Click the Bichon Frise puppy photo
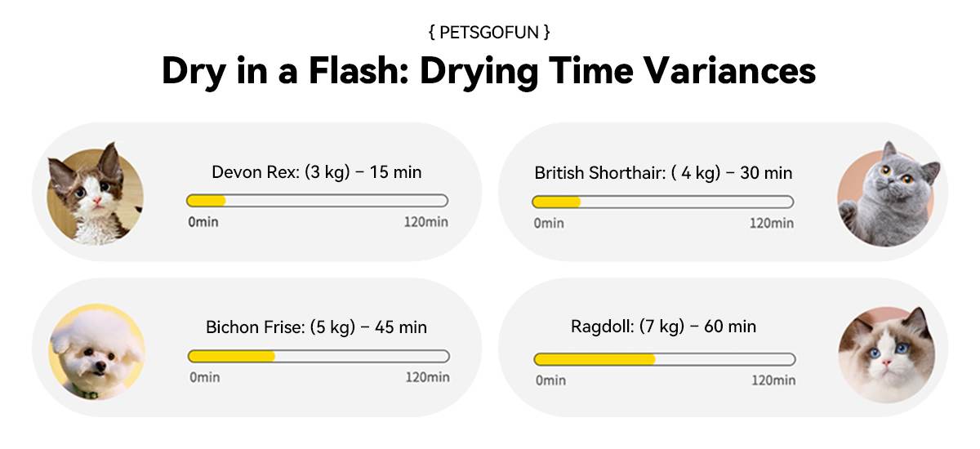The image size is (980, 449). [96, 352]
